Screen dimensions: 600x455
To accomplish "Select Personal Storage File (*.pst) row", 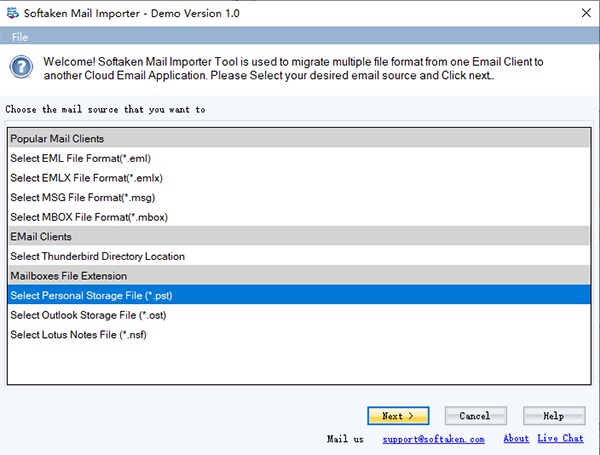I will click(x=298, y=295).
